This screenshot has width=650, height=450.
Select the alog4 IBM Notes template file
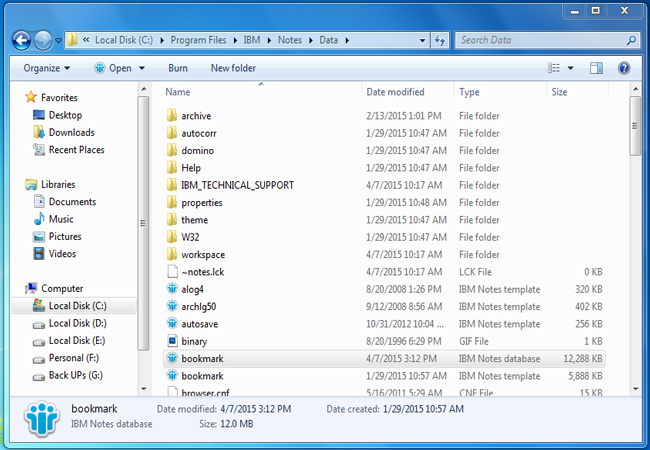tap(195, 289)
